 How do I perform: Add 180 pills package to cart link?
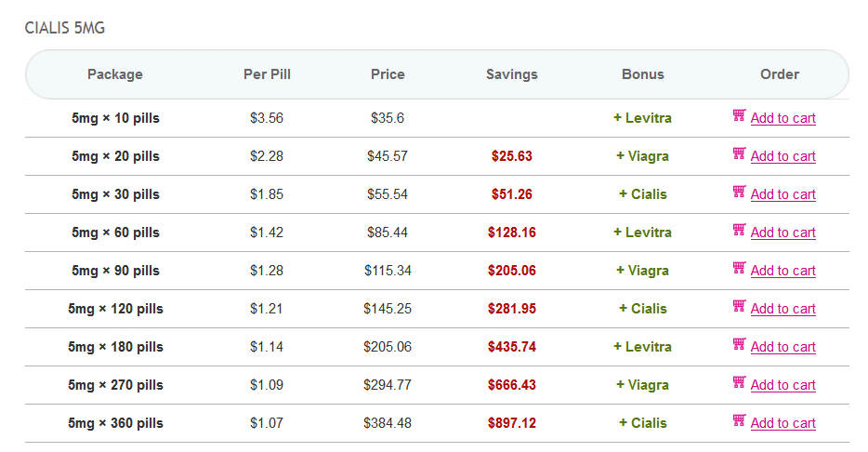[783, 347]
